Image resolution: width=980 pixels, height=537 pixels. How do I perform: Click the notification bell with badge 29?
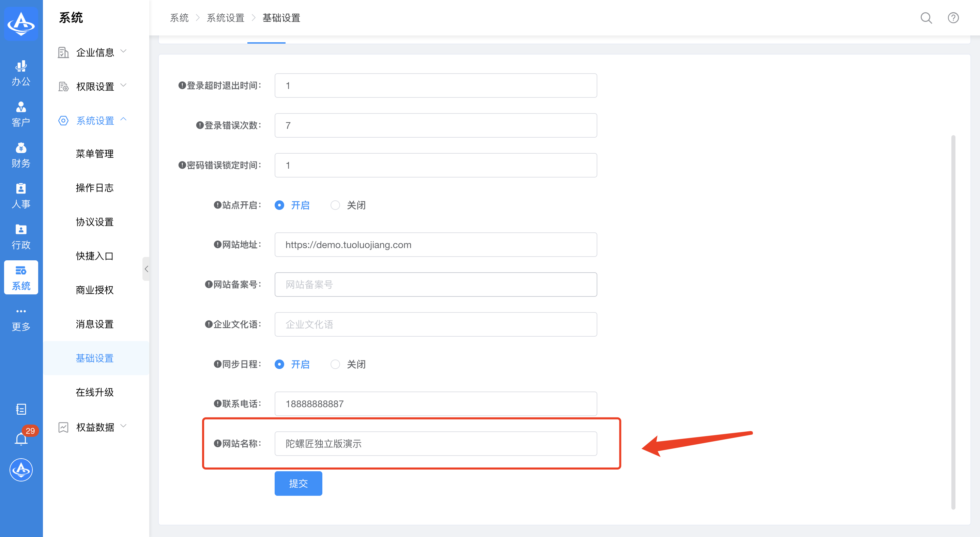point(21,439)
